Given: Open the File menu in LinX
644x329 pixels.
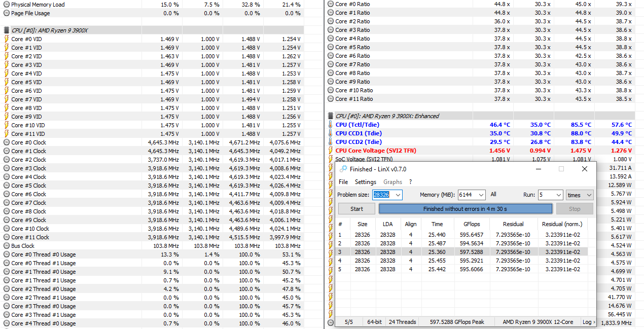Looking at the screenshot, I should (343, 182).
